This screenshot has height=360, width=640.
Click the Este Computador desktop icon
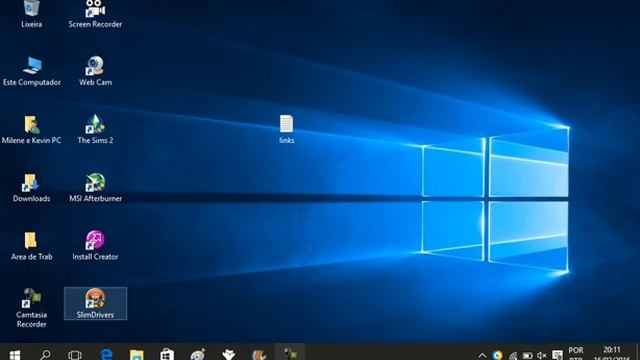pyautogui.click(x=32, y=71)
